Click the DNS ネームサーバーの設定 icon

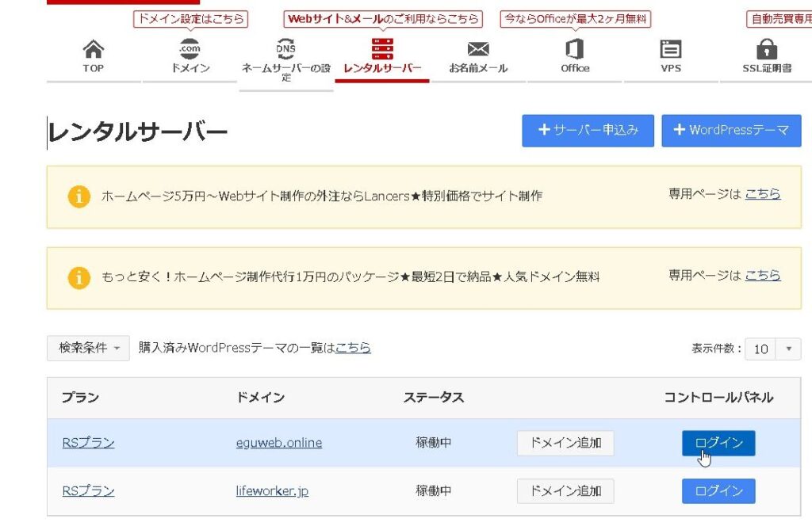(x=285, y=51)
